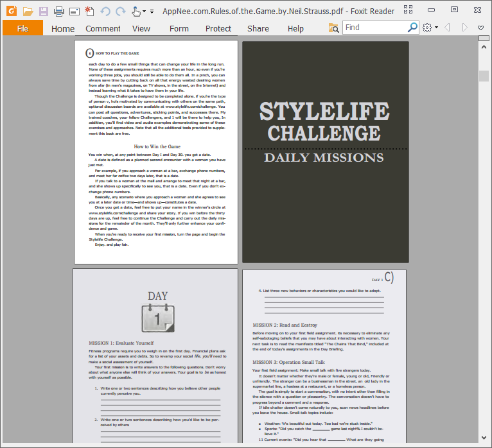Click the Foxit Reader logo icon
Image resolution: width=492 pixels, height=448 pixels.
click(12, 12)
